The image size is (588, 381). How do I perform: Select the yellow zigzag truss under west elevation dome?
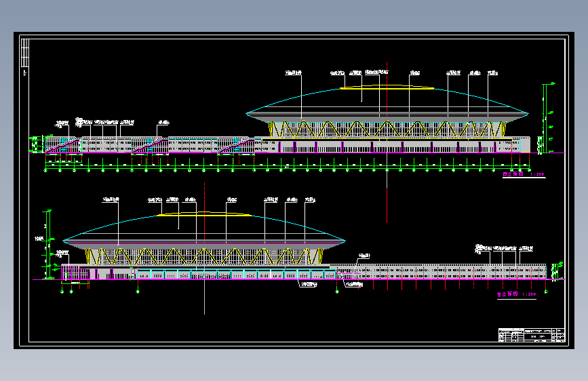[387, 129]
